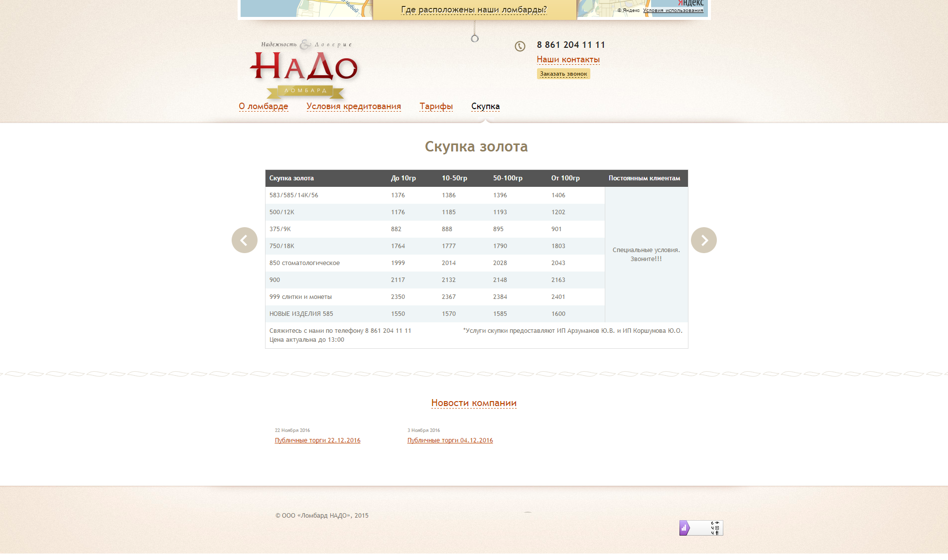
Task: Open news 'Публичные торги 22.12.2016'
Action: point(318,440)
